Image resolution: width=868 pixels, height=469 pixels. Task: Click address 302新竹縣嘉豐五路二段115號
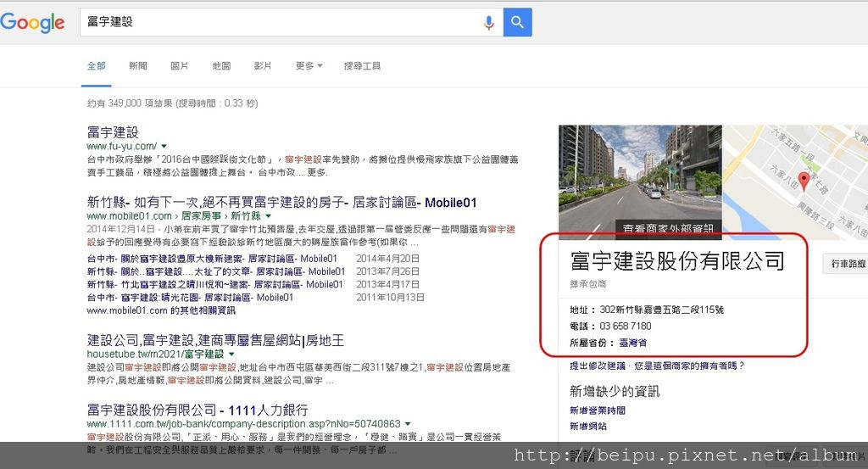[x=661, y=310]
